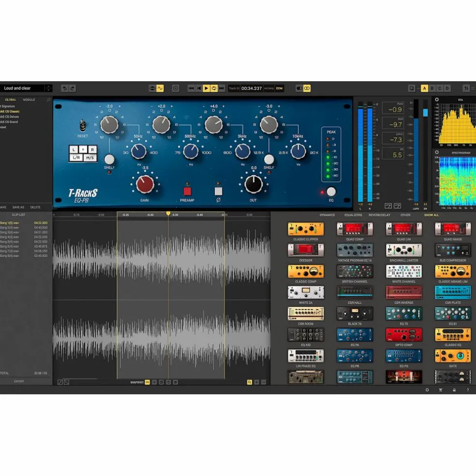Click the fade-in curve icon
Image resolution: width=476 pixels, height=476 pixels.
60,382
